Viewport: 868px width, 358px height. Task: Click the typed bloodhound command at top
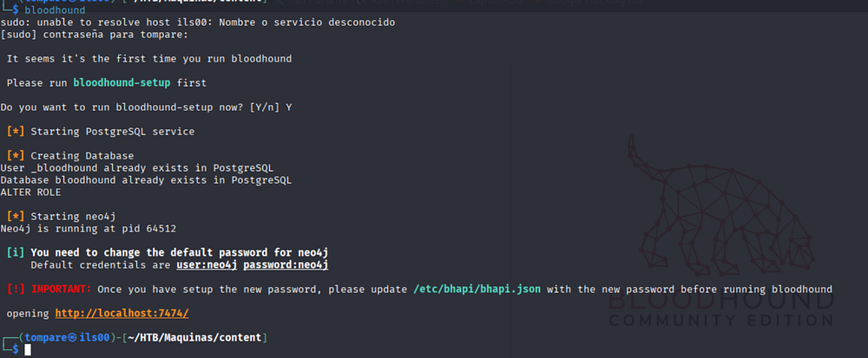(55, 10)
